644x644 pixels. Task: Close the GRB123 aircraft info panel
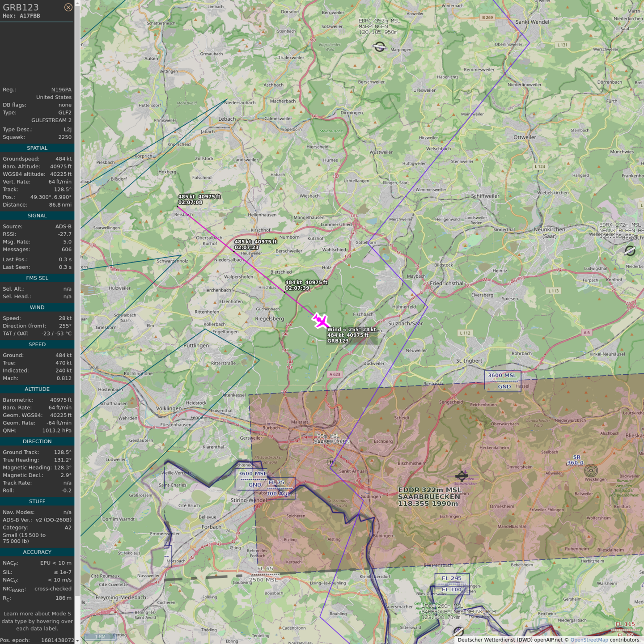pyautogui.click(x=68, y=7)
